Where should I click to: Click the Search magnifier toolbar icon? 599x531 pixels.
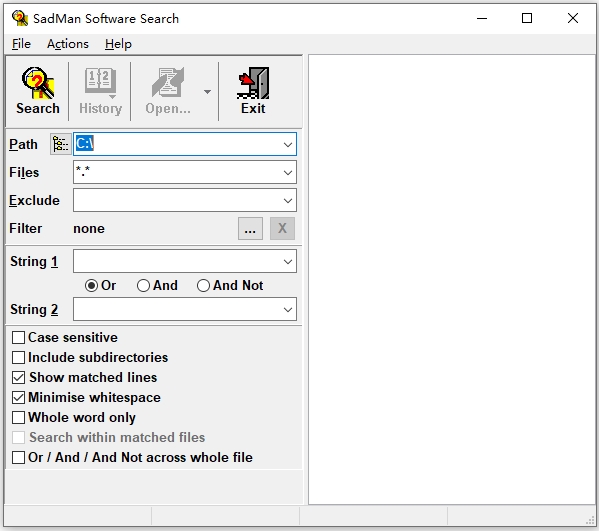(x=38, y=83)
